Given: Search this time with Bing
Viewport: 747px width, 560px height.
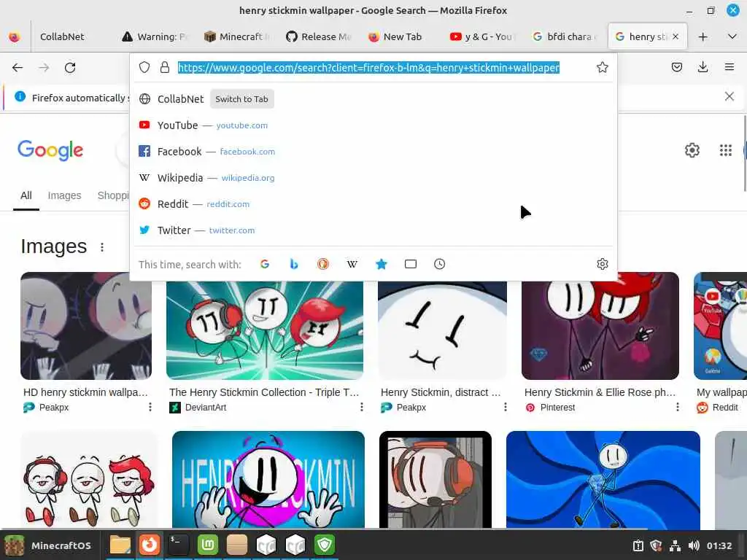Looking at the screenshot, I should (x=294, y=264).
